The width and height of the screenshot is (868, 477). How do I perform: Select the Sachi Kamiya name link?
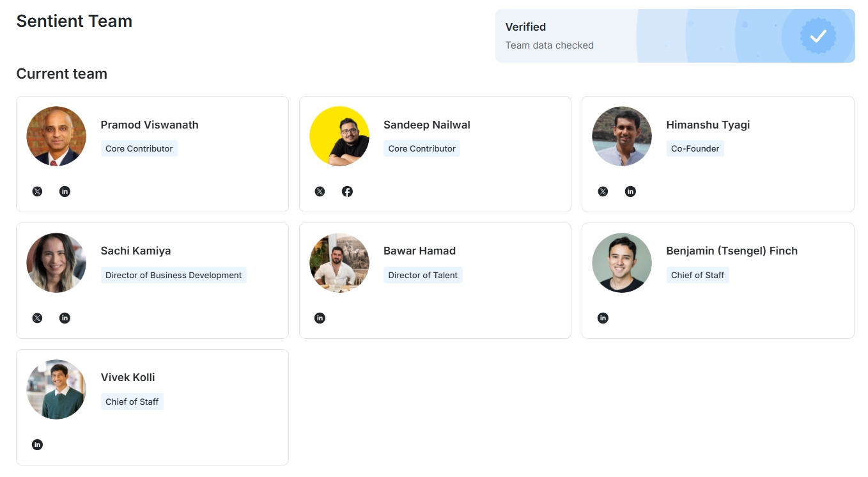coord(136,251)
